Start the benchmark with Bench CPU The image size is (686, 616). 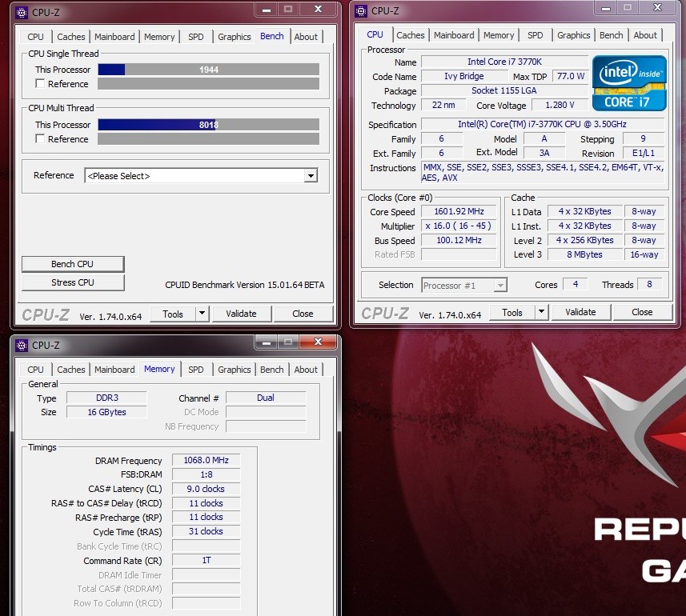[73, 264]
